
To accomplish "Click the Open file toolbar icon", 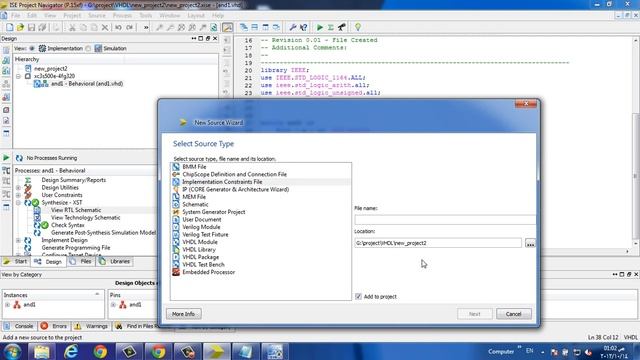I will point(20,27).
